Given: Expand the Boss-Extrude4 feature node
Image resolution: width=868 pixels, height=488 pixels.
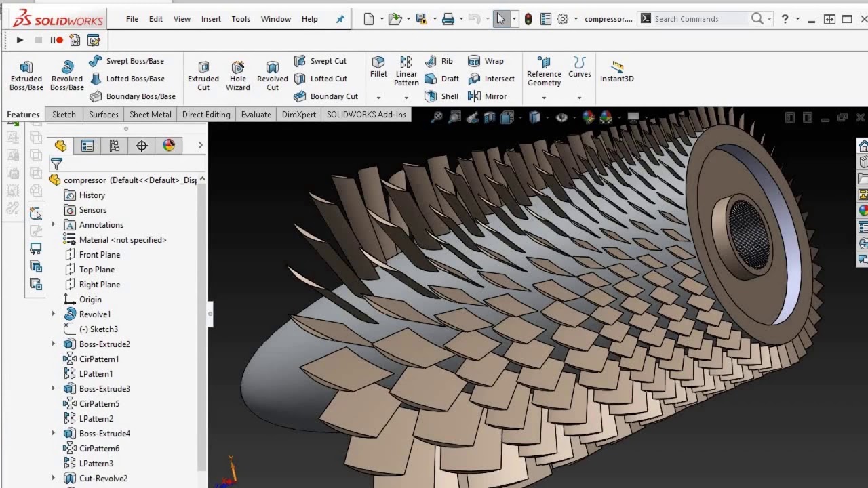Looking at the screenshot, I should [54, 434].
